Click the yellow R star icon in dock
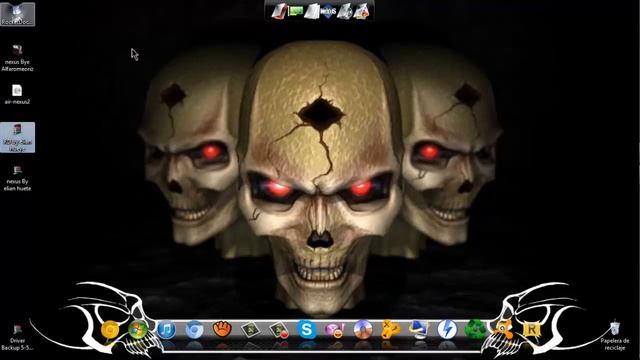 click(x=531, y=329)
